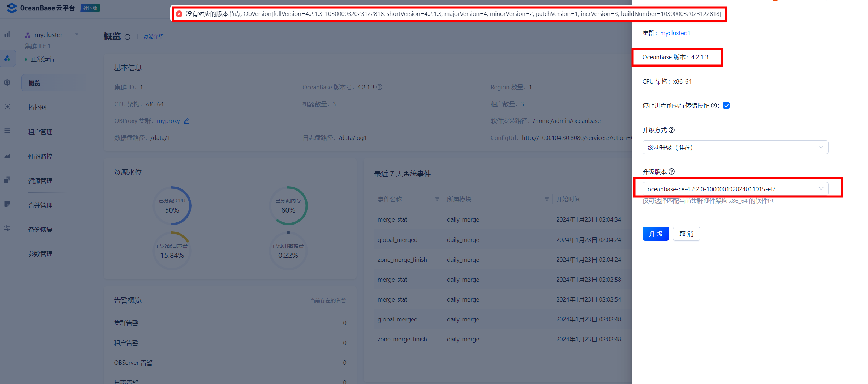This screenshot has height=384, width=868.
Task: Refresh the overview using the reload icon
Action: click(127, 37)
